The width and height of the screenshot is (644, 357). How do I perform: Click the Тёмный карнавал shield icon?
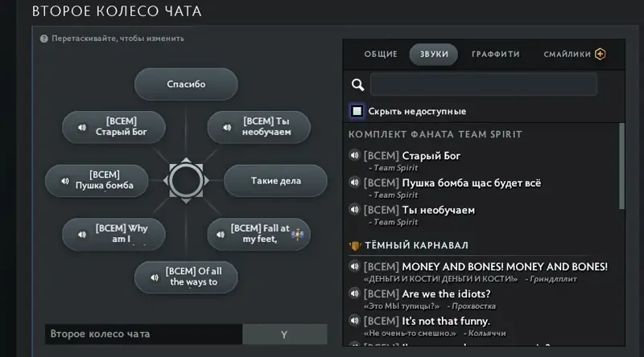click(x=354, y=245)
